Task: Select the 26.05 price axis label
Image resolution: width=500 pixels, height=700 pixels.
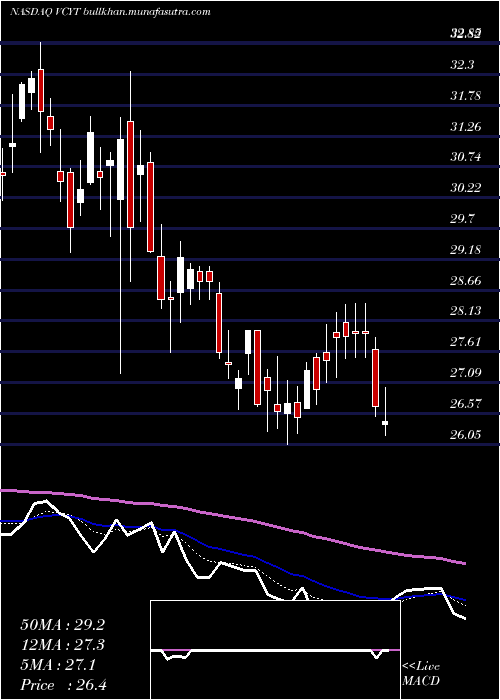Action: [x=466, y=434]
